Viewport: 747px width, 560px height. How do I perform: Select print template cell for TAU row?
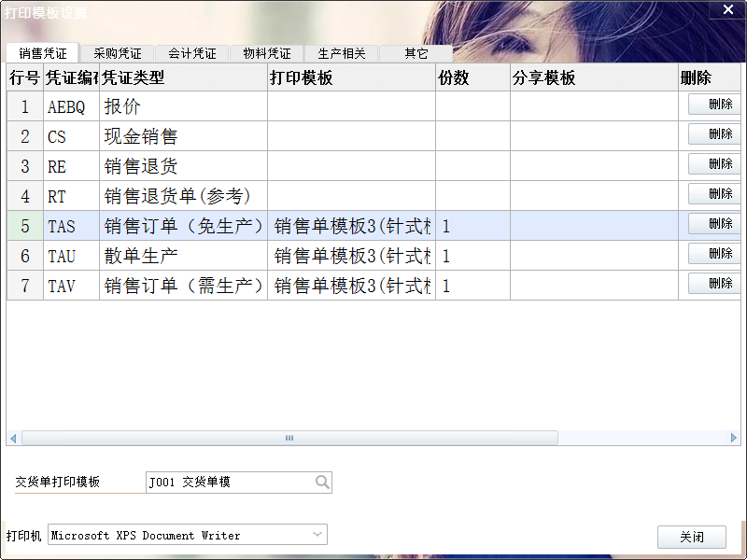(x=351, y=256)
